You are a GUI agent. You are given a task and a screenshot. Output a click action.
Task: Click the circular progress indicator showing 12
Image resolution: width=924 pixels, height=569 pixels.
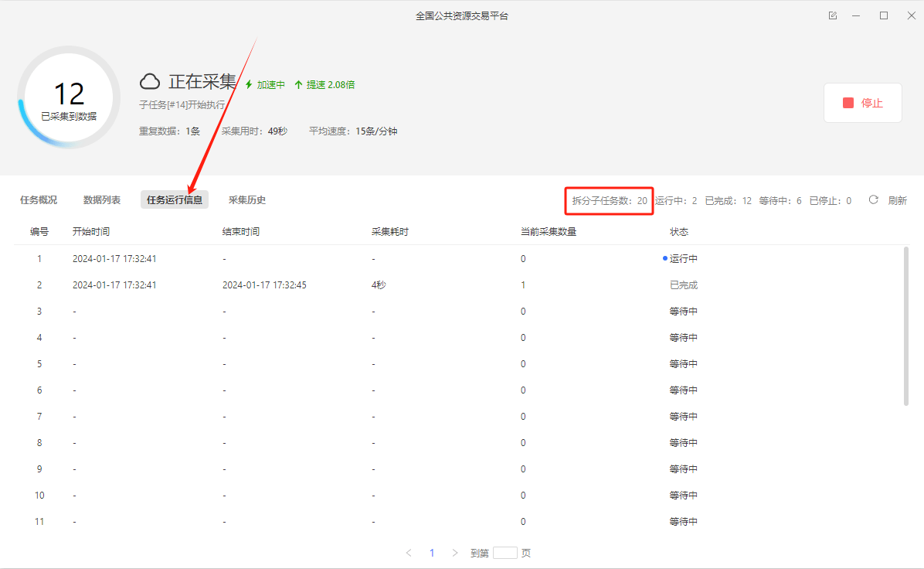point(69,98)
